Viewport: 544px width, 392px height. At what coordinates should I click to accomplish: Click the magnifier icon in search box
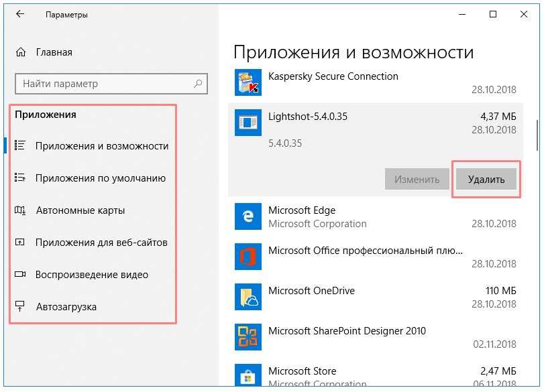pyautogui.click(x=198, y=84)
